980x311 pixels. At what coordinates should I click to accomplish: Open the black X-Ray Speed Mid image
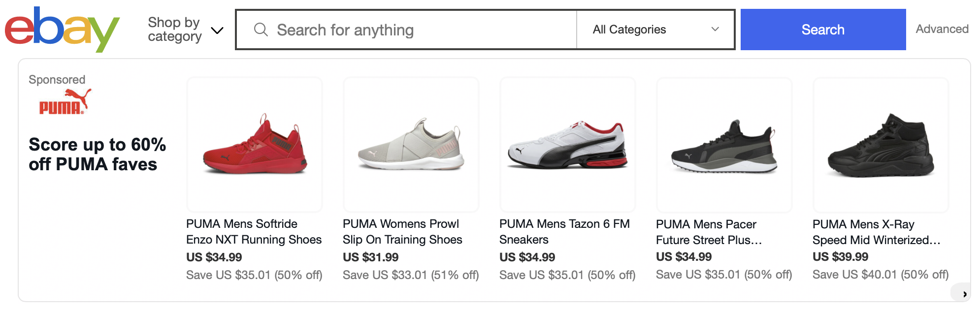881,145
